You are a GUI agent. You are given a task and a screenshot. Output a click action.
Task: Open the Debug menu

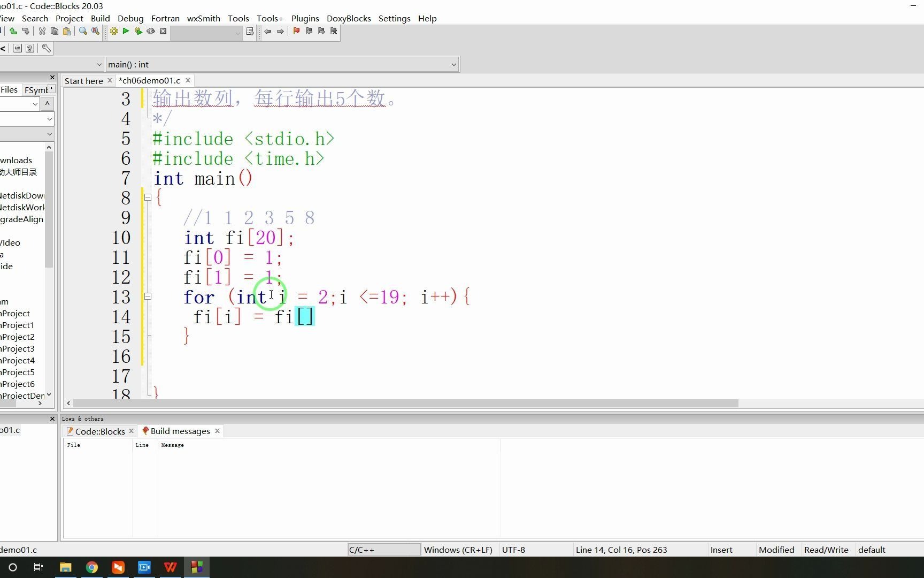click(130, 18)
